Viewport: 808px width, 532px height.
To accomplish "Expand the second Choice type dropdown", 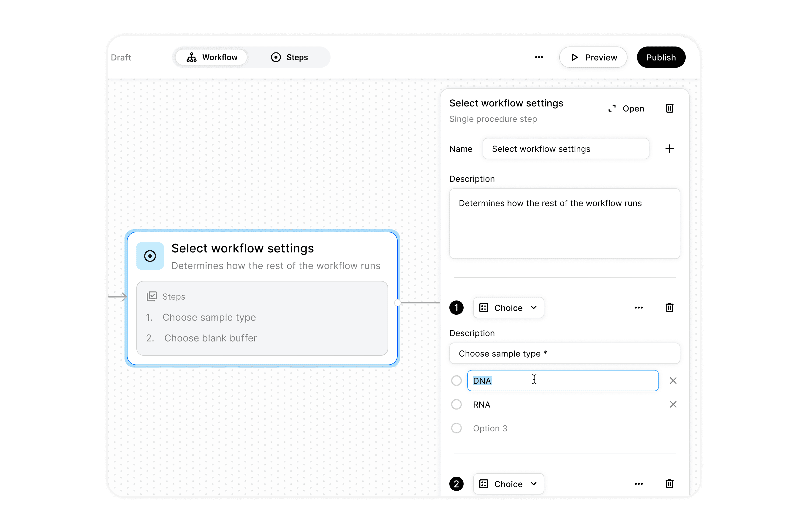I will (508, 484).
